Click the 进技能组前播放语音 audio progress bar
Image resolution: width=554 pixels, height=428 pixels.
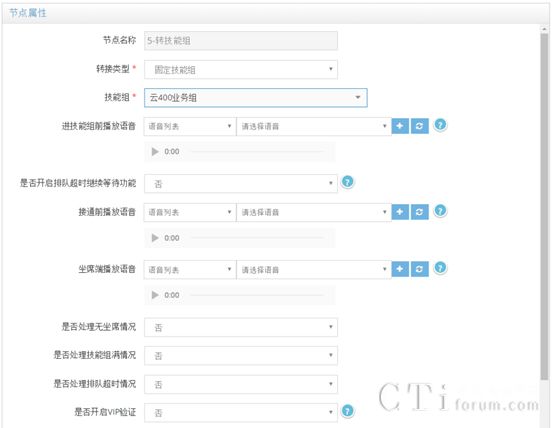pos(257,152)
